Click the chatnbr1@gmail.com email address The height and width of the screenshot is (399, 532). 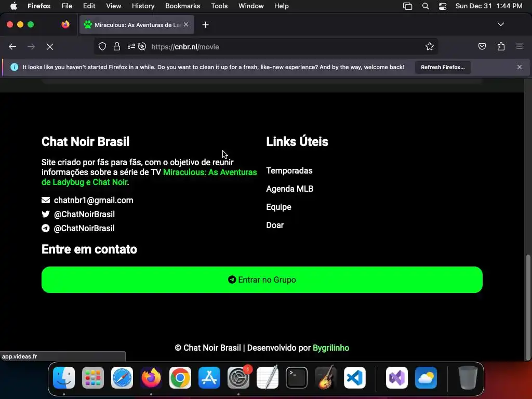coord(94,200)
